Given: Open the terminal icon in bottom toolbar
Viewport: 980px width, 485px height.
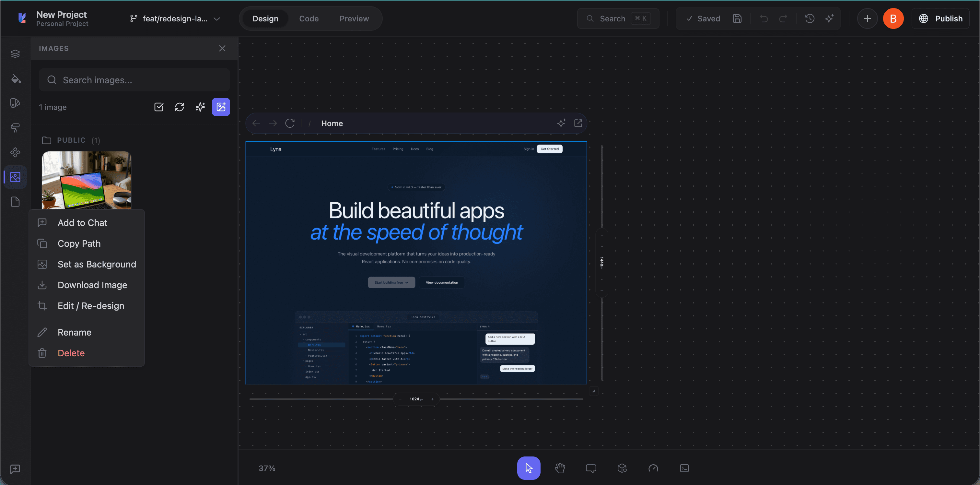Looking at the screenshot, I should coord(684,468).
